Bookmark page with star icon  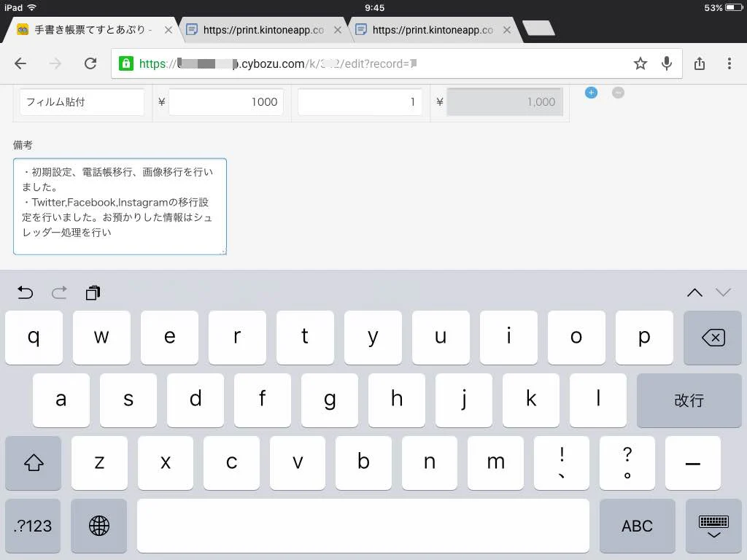(x=640, y=63)
